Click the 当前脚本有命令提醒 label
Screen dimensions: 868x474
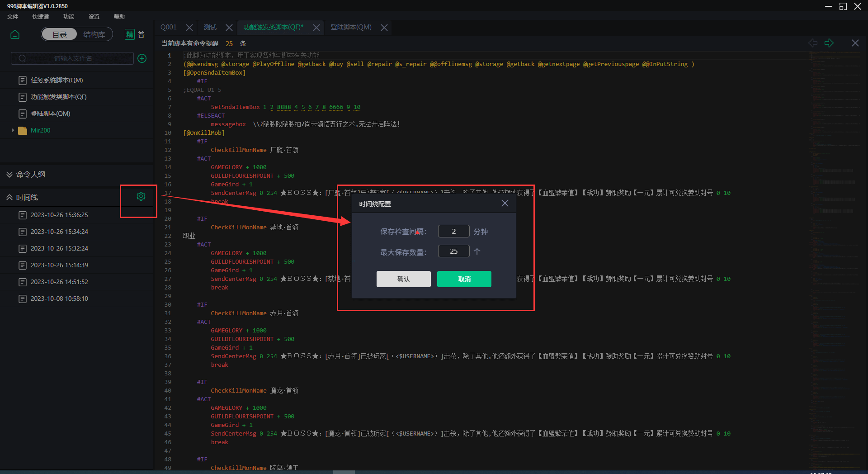(x=190, y=43)
